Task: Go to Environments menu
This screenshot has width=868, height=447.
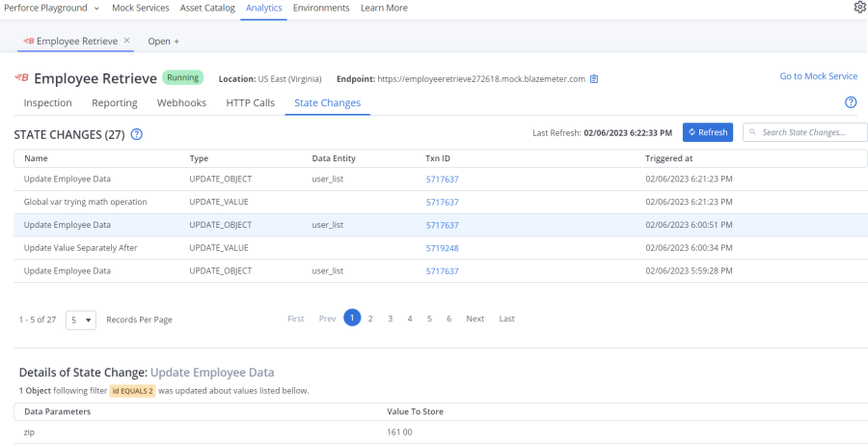Action: (321, 8)
